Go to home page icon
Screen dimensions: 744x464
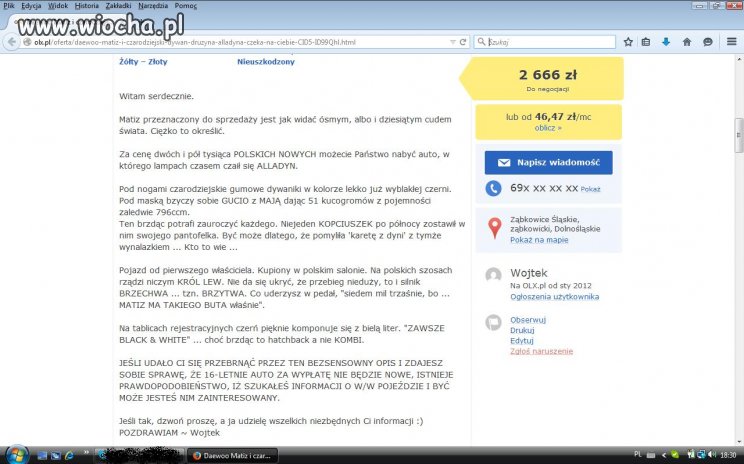687,42
